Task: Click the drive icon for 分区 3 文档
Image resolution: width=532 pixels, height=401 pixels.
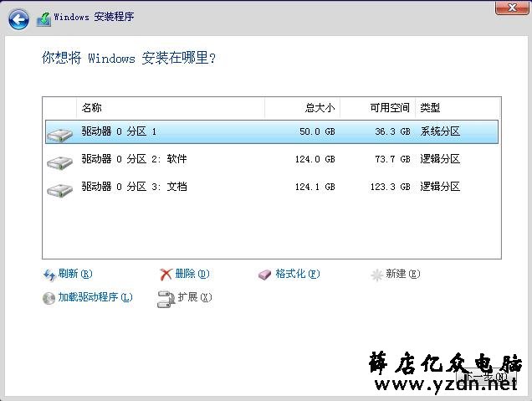Action: [x=59, y=190]
